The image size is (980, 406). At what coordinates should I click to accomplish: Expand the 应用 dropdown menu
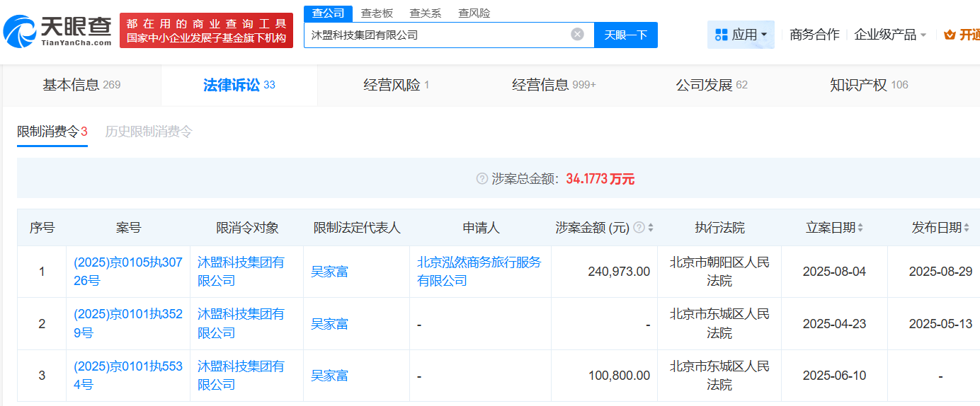[x=763, y=35]
